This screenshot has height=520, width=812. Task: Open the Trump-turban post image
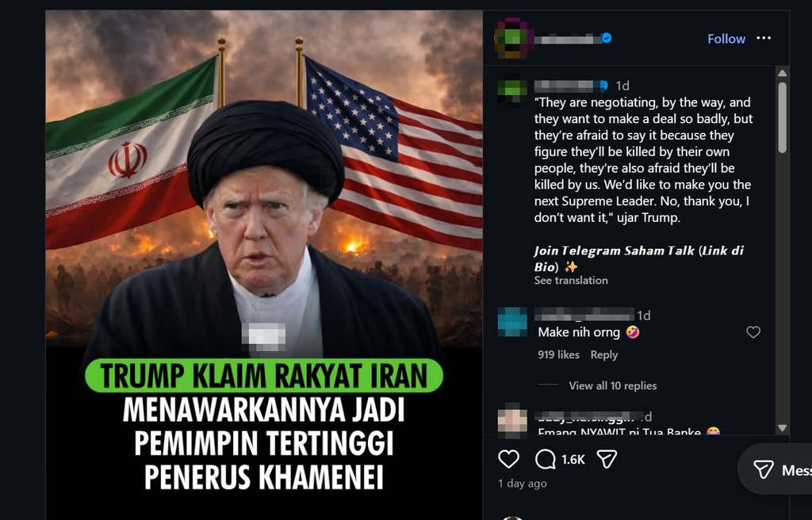point(264,264)
